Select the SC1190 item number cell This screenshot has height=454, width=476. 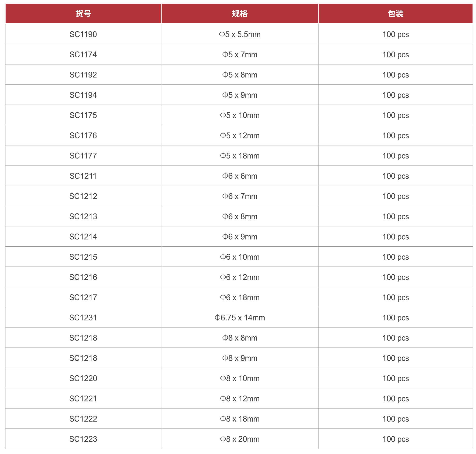click(x=83, y=34)
